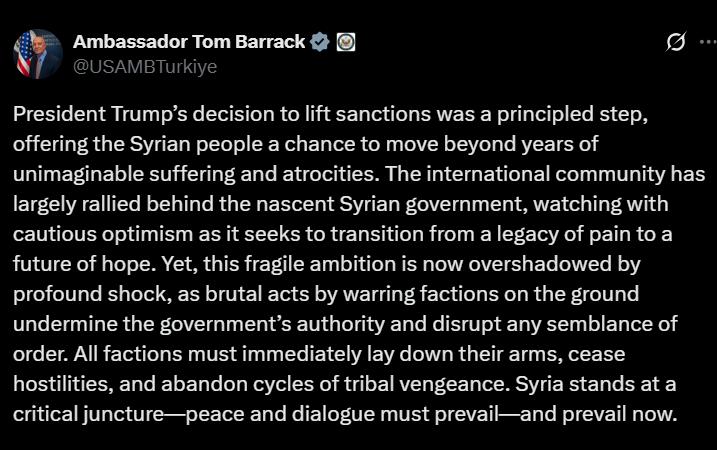Click the word "nascent" in the post
This screenshot has height=450, width=717.
point(295,204)
